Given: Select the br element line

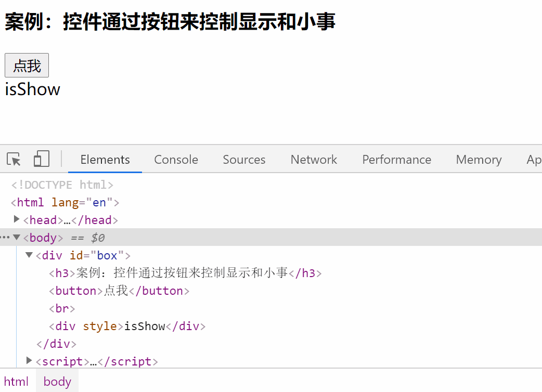Looking at the screenshot, I should (x=62, y=308).
